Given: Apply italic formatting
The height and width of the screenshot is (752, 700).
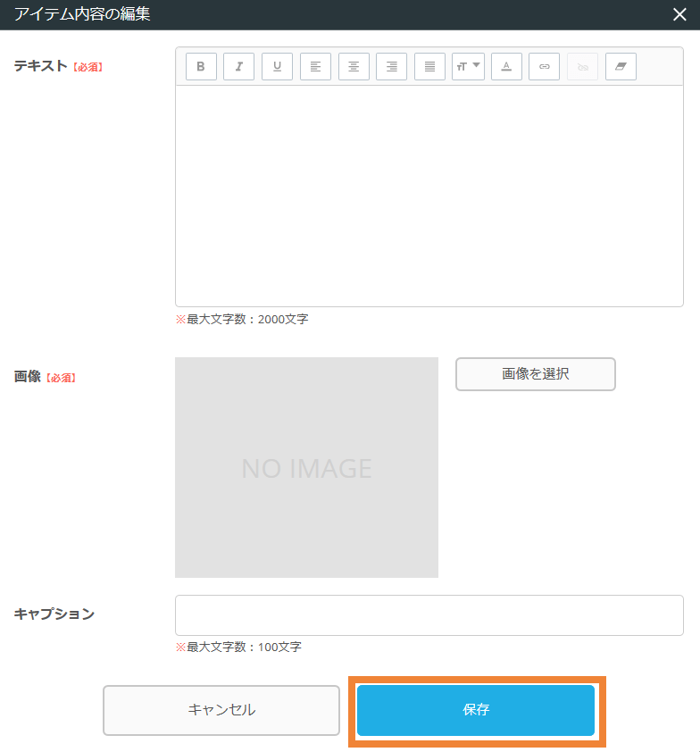Looking at the screenshot, I should click(x=238, y=66).
